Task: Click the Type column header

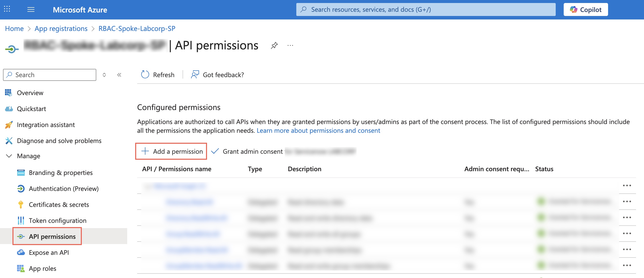Action: [x=255, y=169]
